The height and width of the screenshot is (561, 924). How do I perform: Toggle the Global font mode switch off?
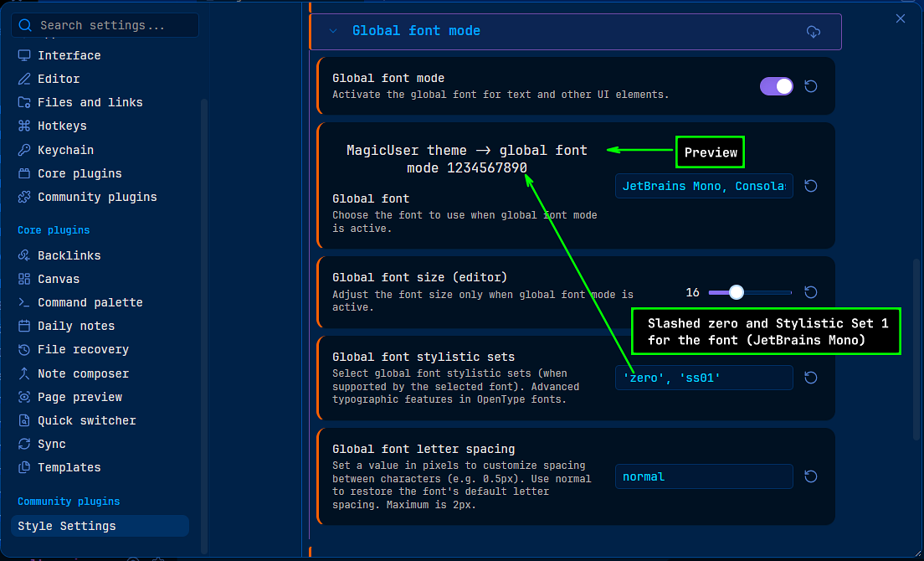(776, 86)
